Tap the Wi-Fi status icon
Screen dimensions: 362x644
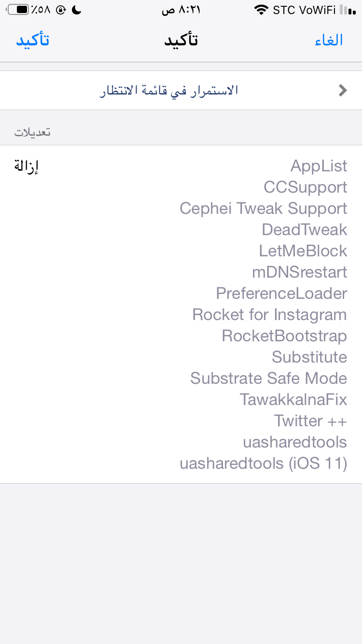(x=261, y=10)
